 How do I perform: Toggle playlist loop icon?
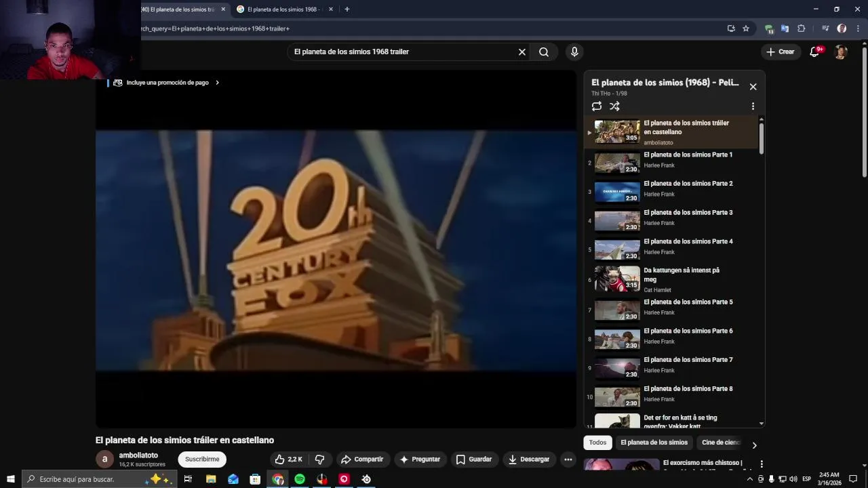click(597, 106)
